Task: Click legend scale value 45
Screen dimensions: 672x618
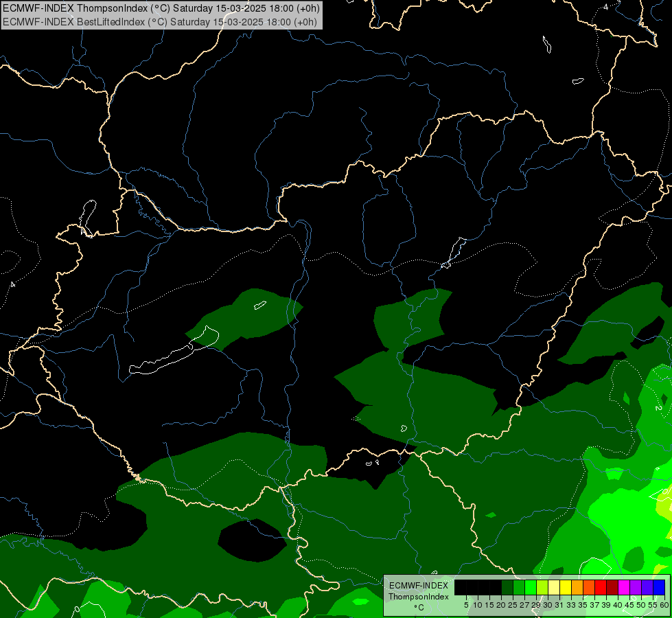Action: click(x=629, y=605)
